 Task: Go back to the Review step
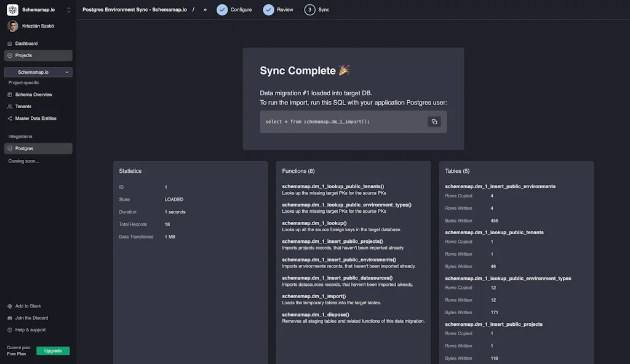pos(278,10)
